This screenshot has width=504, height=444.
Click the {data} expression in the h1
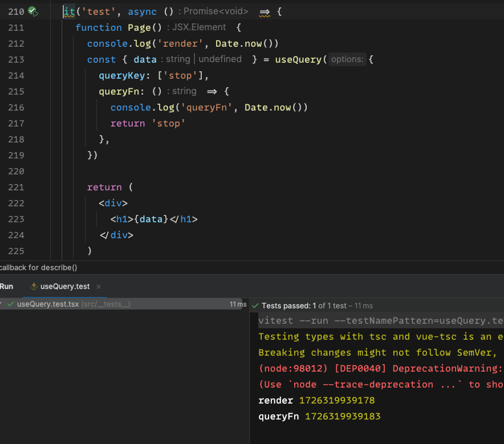pyautogui.click(x=151, y=219)
